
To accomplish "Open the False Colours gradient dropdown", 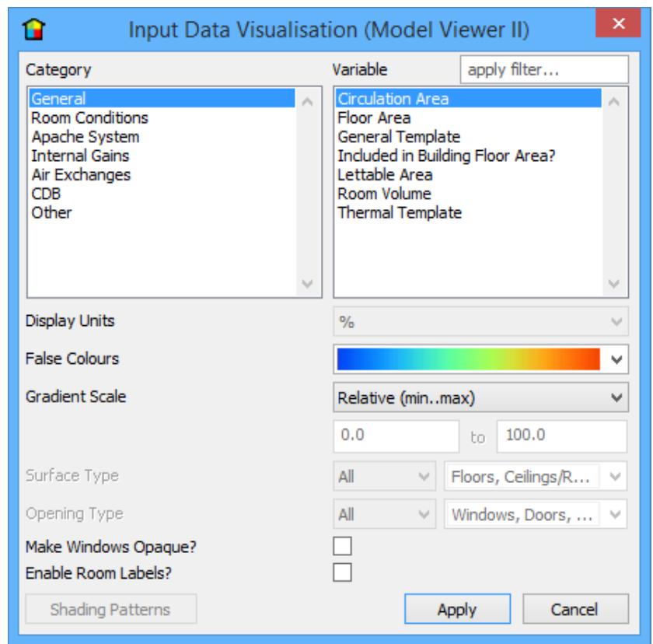I will click(480, 359).
